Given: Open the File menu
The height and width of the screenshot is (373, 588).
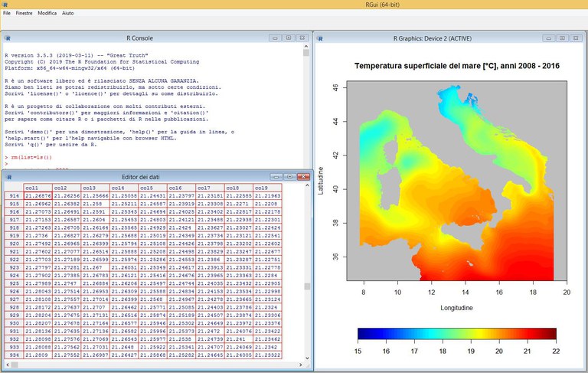Looking at the screenshot, I should click(7, 14).
